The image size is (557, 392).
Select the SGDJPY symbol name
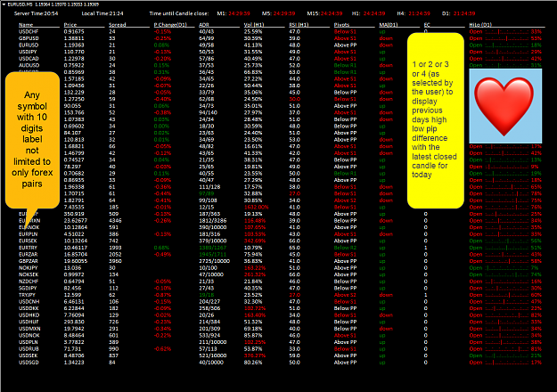coord(28,288)
